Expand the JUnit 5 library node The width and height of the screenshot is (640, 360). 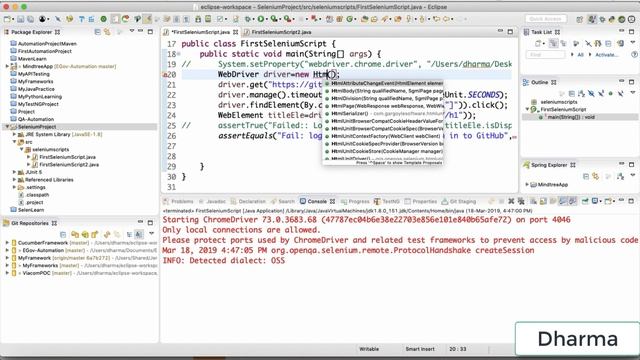(x=14, y=172)
